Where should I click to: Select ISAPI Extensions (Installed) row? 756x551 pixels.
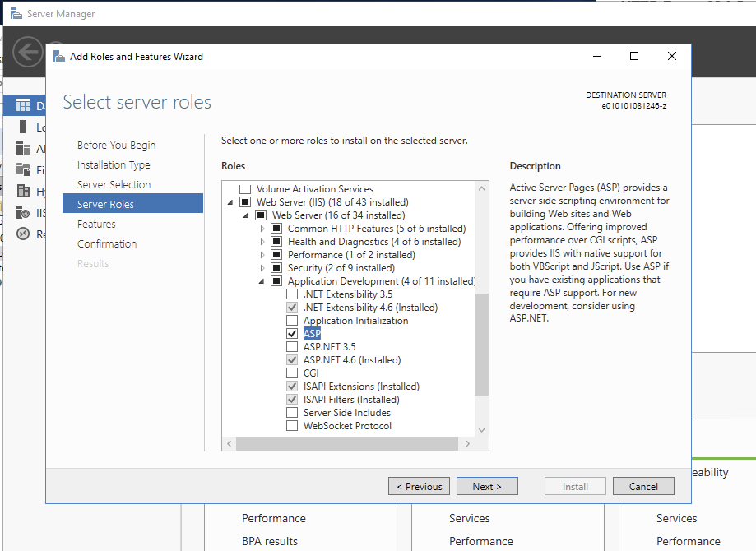pyautogui.click(x=362, y=387)
